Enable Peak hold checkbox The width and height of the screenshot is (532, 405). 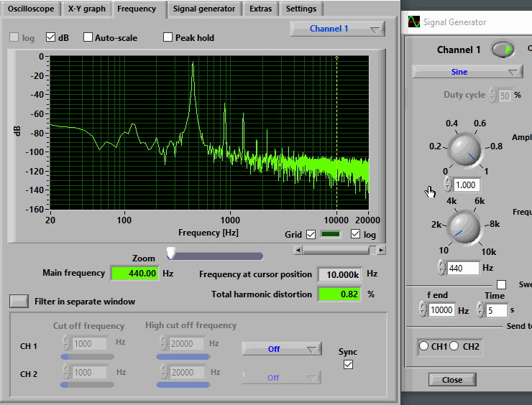[x=168, y=37]
